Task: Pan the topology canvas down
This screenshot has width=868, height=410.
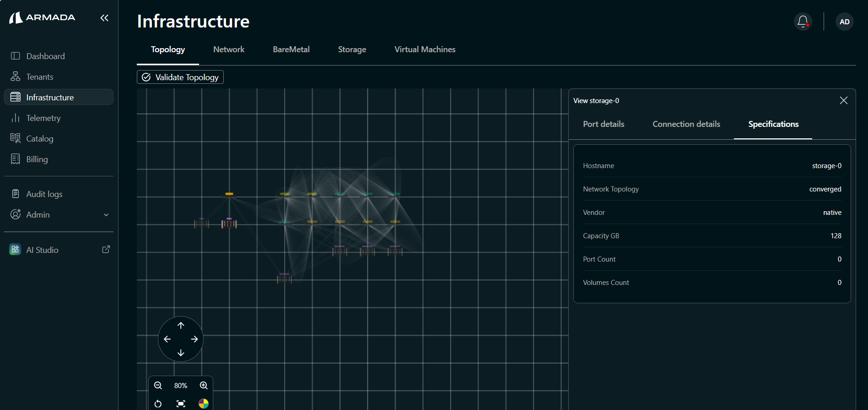Action: click(181, 353)
